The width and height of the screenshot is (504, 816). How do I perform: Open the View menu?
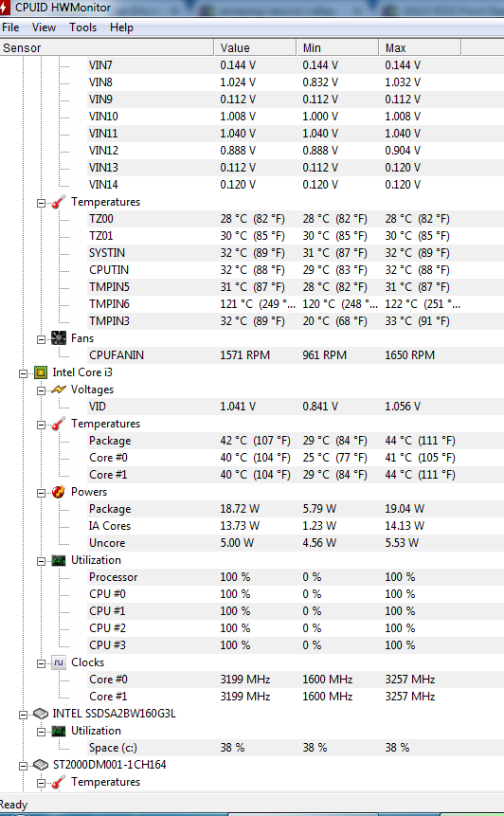click(44, 27)
